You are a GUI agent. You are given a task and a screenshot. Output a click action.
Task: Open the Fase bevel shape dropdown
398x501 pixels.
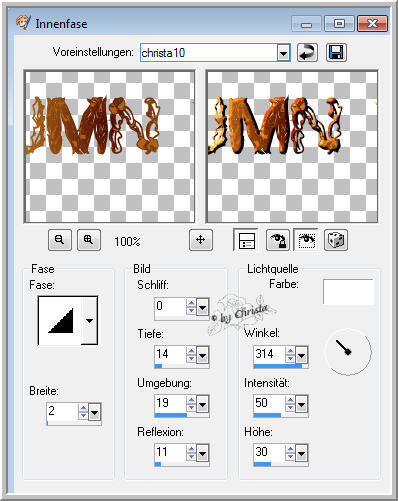point(89,321)
